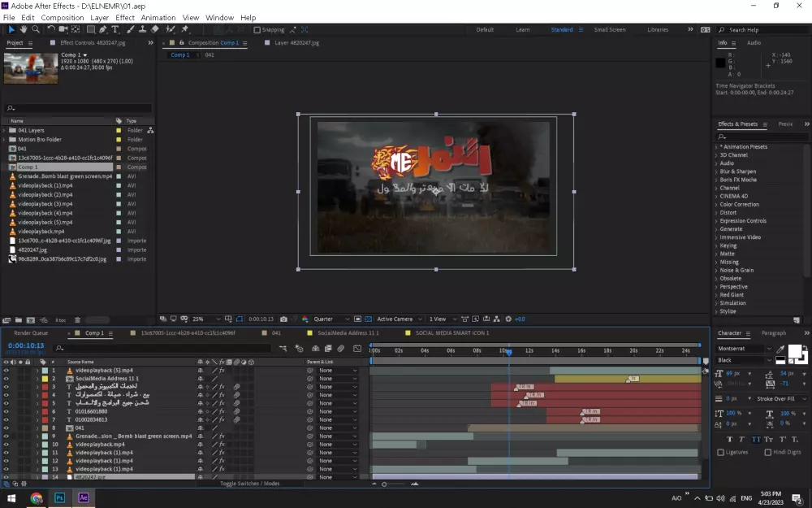Switch to the Small Screen workspace
Image resolution: width=812 pixels, height=508 pixels.
pyautogui.click(x=609, y=29)
